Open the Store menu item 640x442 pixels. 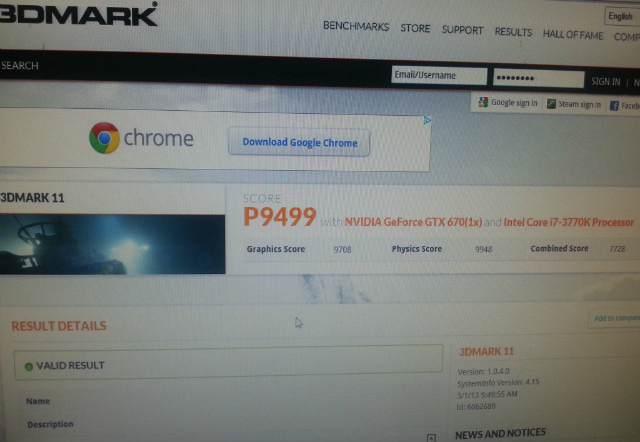[415, 28]
